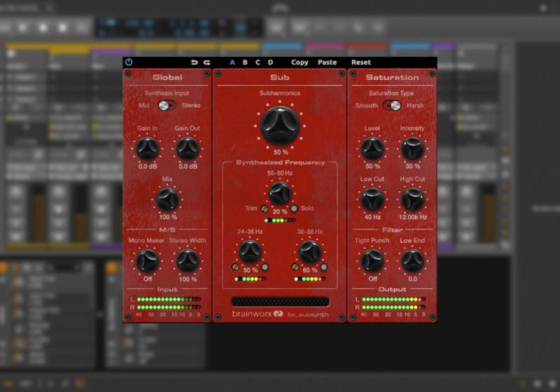Toggle Synthesis Input Mid/Stereo switch

167,106
